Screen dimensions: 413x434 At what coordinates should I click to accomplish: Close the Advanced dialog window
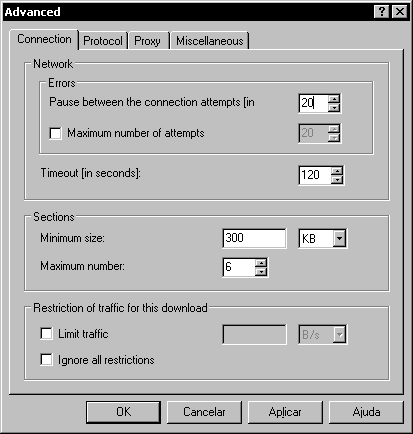pos(399,12)
